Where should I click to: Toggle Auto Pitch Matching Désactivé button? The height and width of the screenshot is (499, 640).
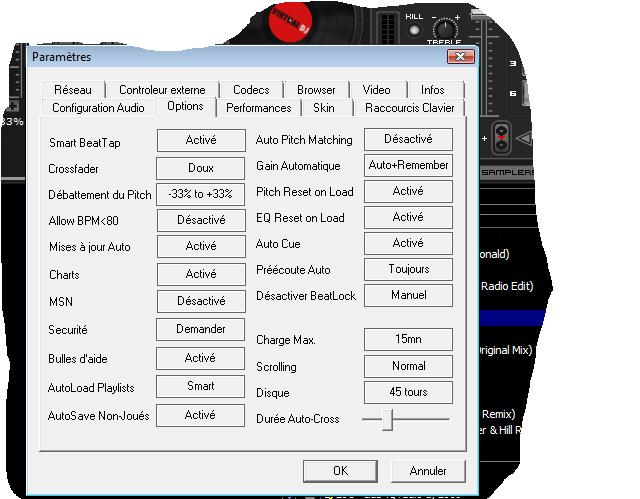click(x=408, y=139)
